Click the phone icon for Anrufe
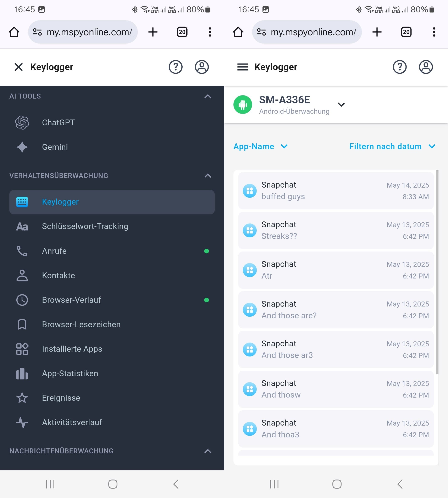 (x=22, y=251)
